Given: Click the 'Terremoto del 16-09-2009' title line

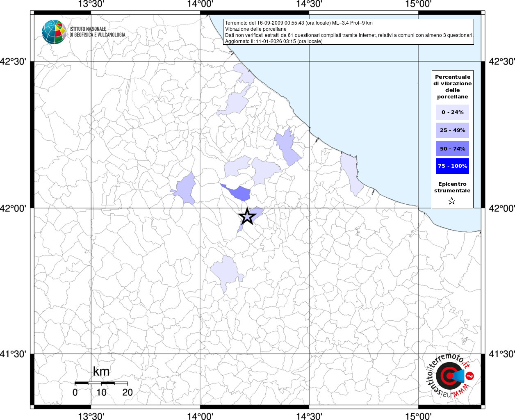Looking at the screenshot, I should click(299, 23).
